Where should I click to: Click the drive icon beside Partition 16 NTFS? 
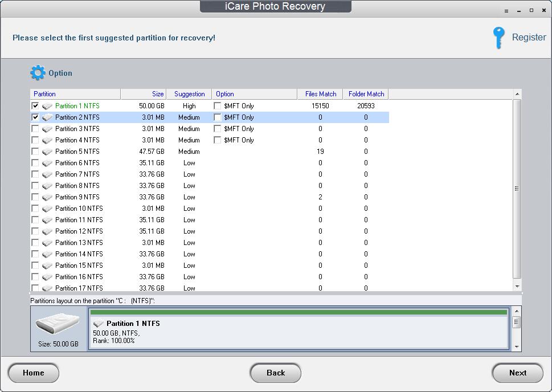[x=47, y=277]
